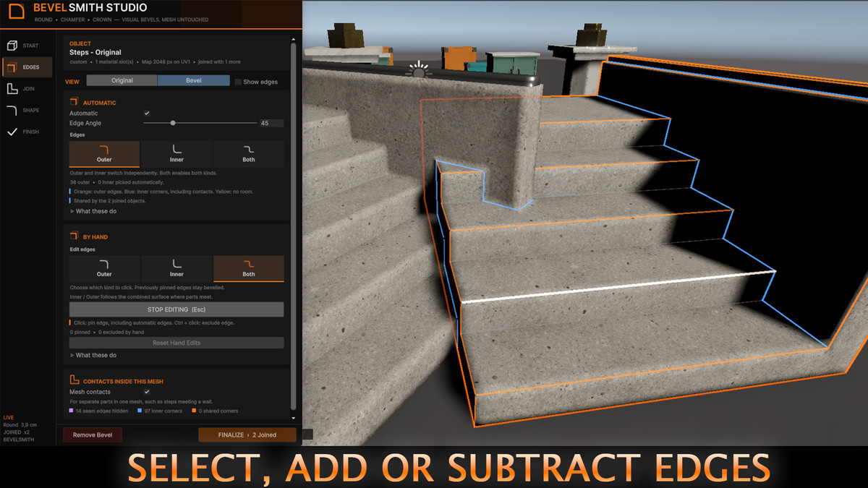The image size is (868, 488).
Task: Select Inner under Automatic Edges
Action: click(x=176, y=154)
